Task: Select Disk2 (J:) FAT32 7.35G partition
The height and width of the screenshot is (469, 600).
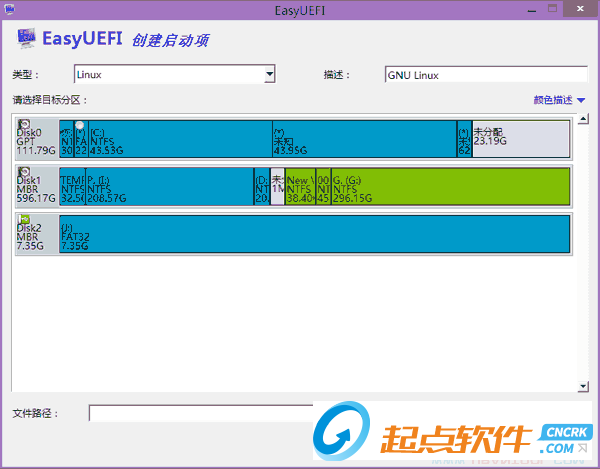Action: click(315, 234)
